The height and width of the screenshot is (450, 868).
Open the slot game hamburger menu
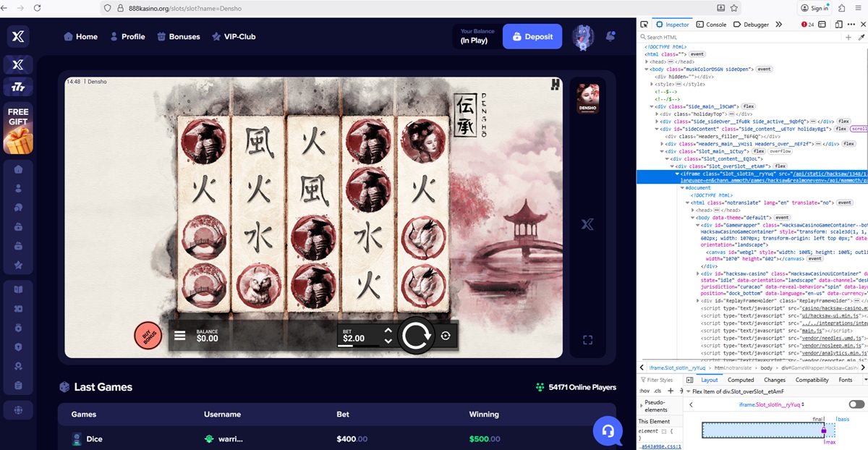(x=180, y=336)
